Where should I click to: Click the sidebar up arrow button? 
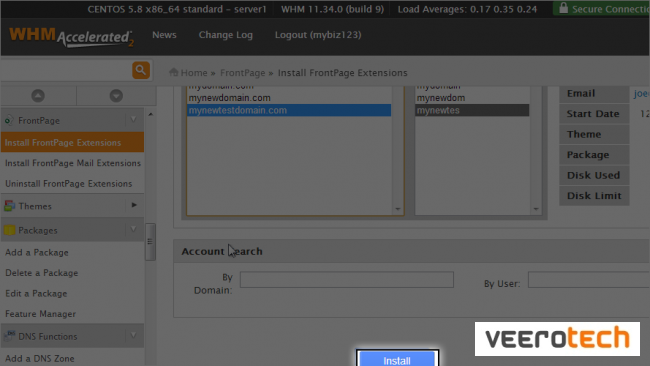[38, 96]
